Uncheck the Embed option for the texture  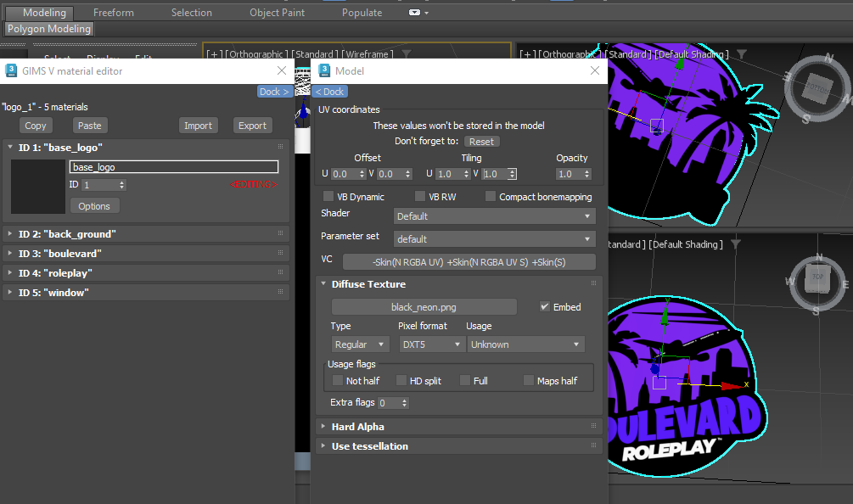click(543, 307)
